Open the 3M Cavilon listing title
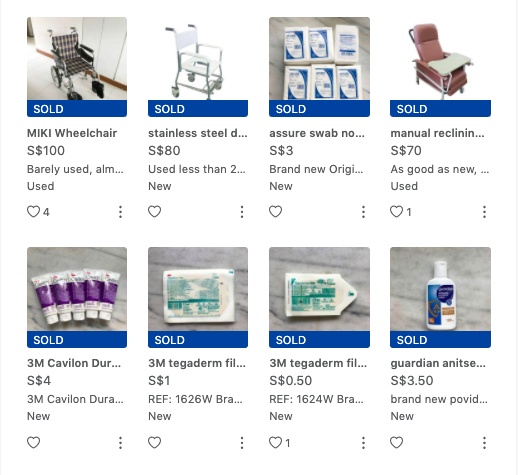 74,363
